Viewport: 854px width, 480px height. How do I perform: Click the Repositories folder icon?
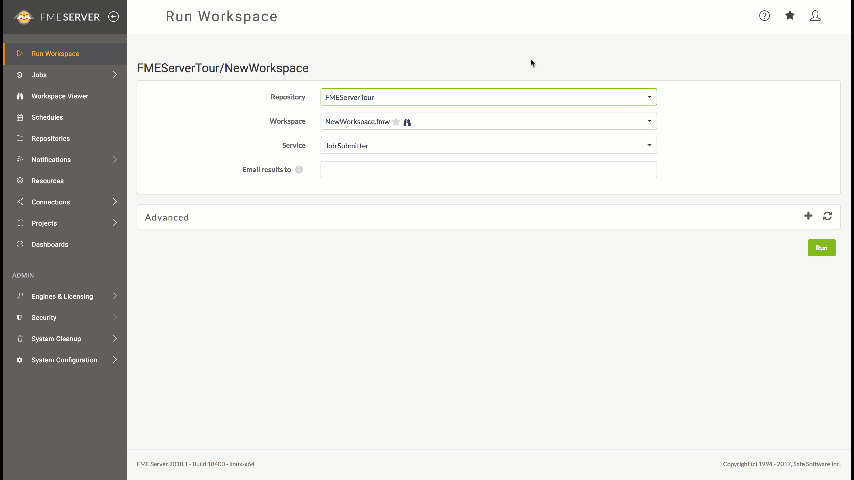click(20, 138)
